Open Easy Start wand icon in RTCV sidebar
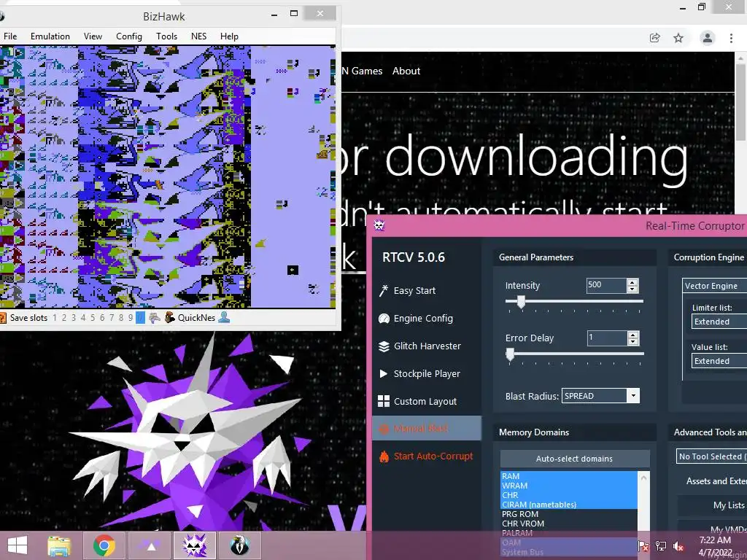Image resolution: width=747 pixels, height=560 pixels. click(x=384, y=290)
